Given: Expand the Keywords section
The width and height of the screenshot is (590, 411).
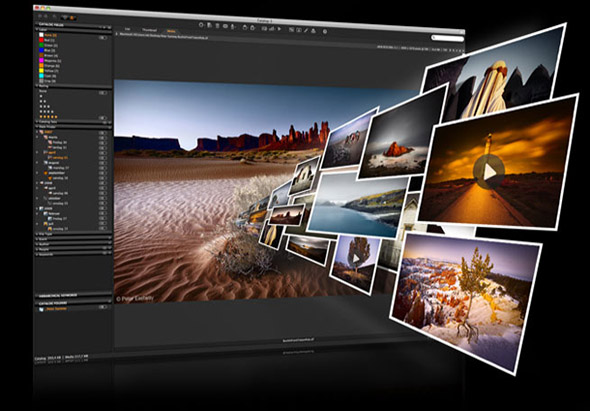Looking at the screenshot, I should tap(37, 254).
